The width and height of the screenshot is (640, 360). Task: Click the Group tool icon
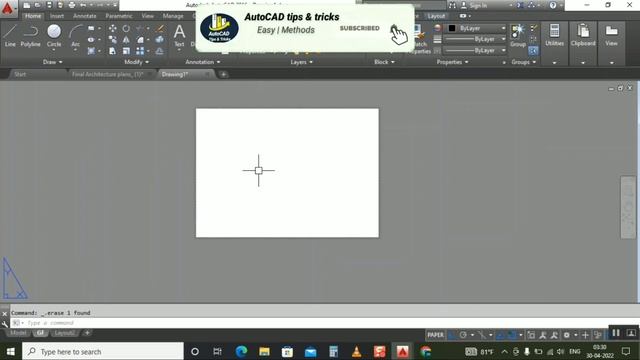(x=518, y=36)
